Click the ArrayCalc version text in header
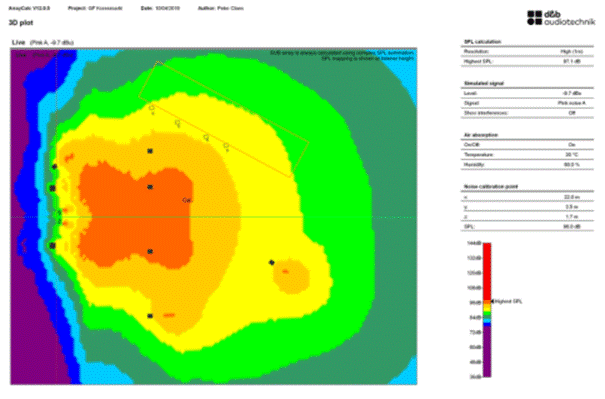The width and height of the screenshot is (605, 399). [29, 8]
